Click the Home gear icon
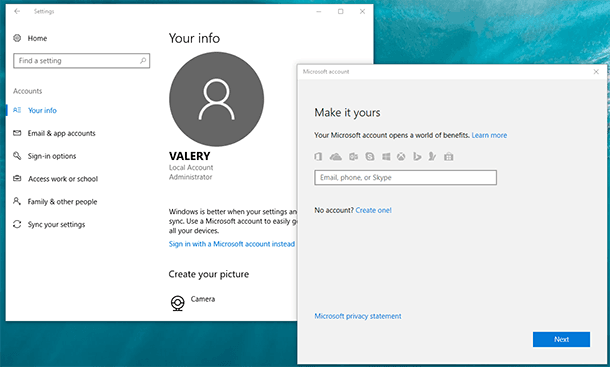610x367 pixels. 17,38
